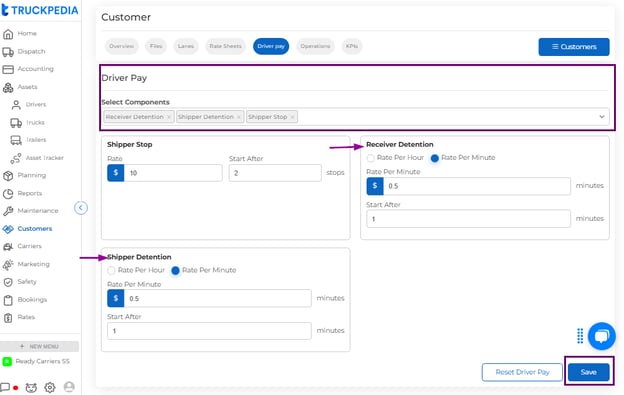Viewport: 624px width, 395px height.
Task: Click the Maintenance wrench icon
Action: pyautogui.click(x=8, y=211)
